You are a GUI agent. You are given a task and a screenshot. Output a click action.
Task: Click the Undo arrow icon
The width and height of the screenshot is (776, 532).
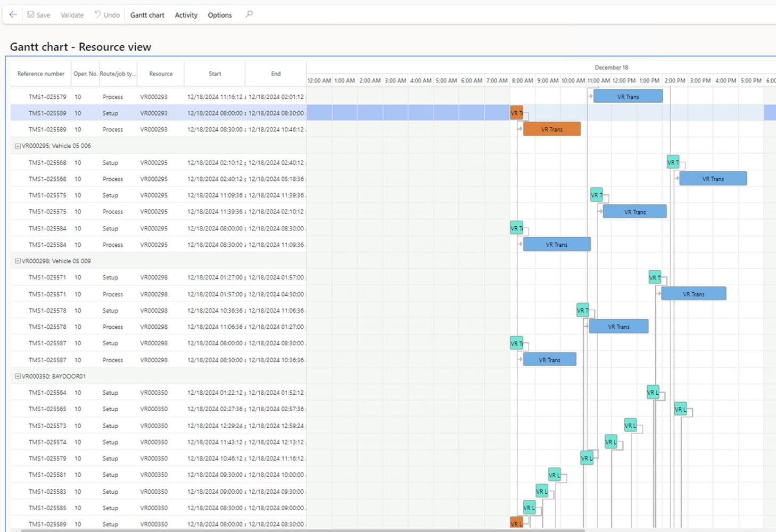[98, 14]
